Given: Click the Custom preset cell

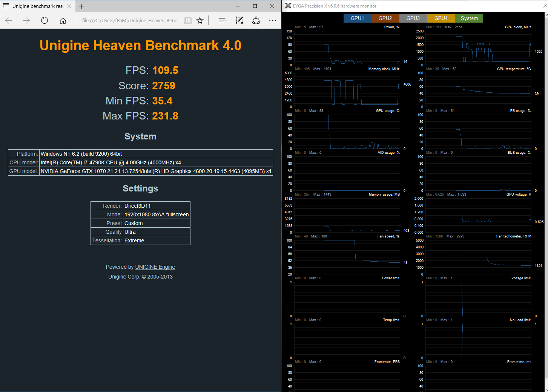Looking at the screenshot, I should point(157,223).
